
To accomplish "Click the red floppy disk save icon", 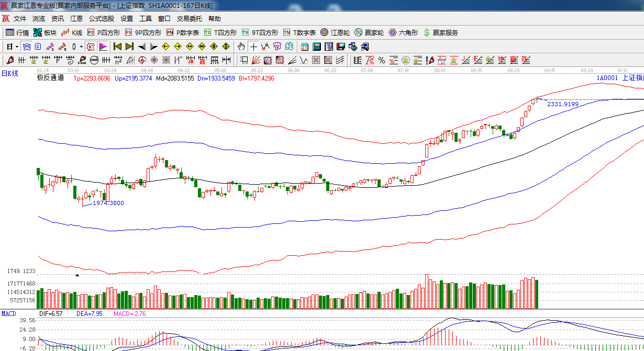I will tap(340, 47).
